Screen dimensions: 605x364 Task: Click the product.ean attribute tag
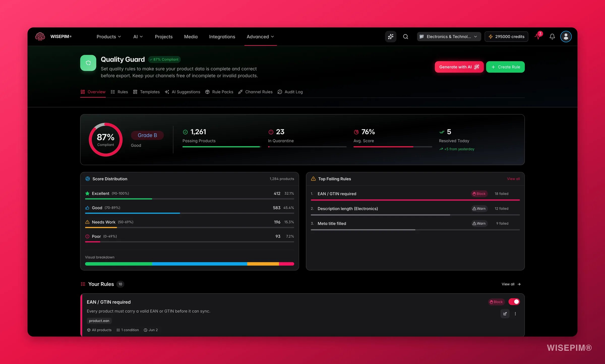click(99, 320)
